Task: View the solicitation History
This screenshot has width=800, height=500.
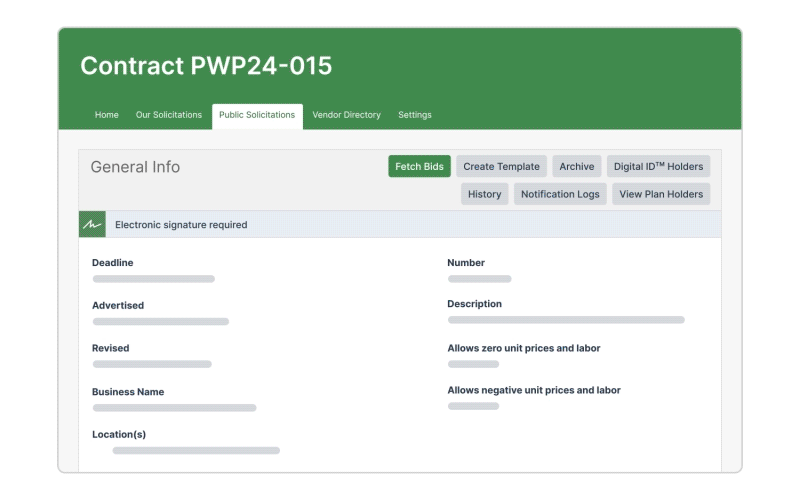Action: 484,194
